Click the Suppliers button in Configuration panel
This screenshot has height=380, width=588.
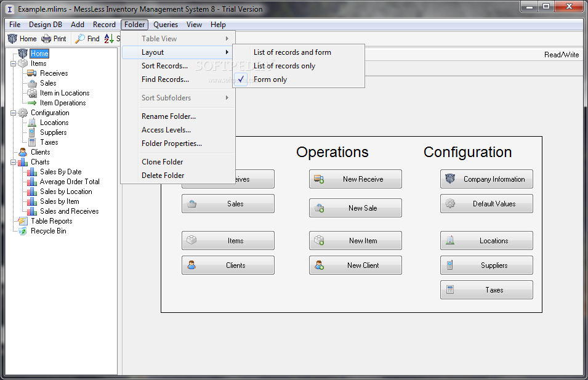click(x=486, y=265)
